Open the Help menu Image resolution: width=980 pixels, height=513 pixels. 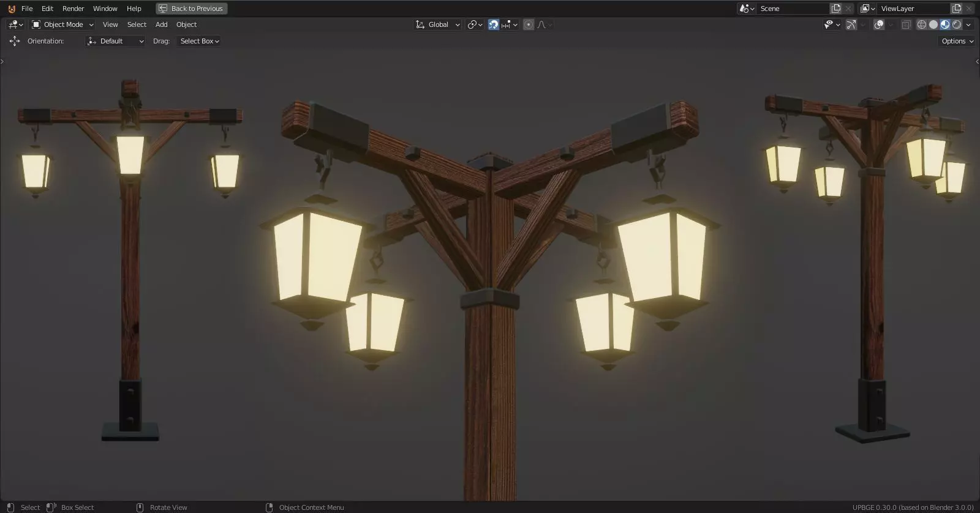(x=134, y=9)
